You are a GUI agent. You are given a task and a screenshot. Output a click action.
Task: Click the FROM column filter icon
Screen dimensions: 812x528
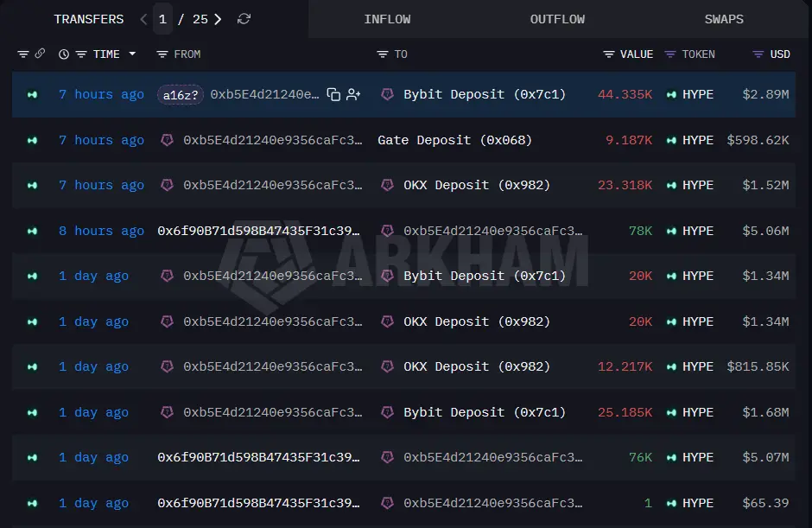pyautogui.click(x=162, y=54)
